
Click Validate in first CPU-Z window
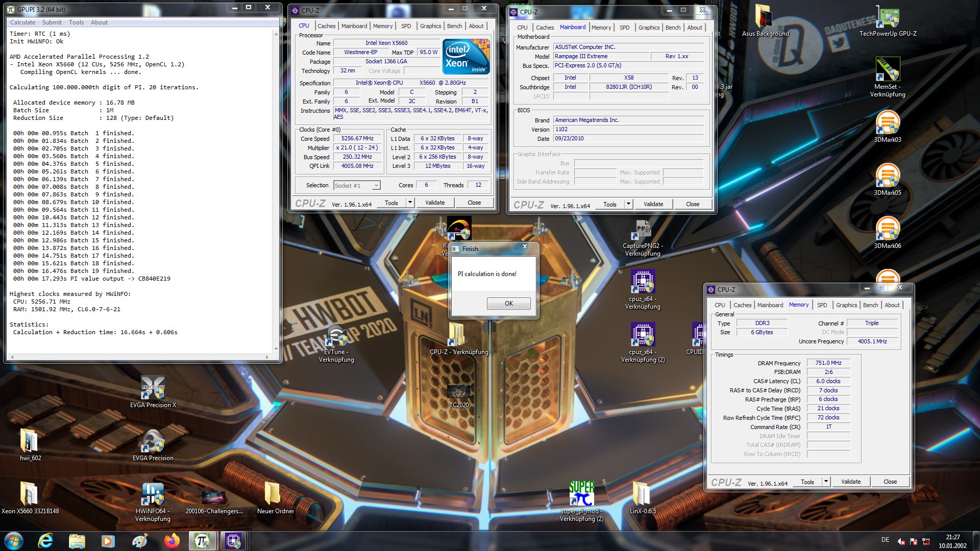(435, 203)
